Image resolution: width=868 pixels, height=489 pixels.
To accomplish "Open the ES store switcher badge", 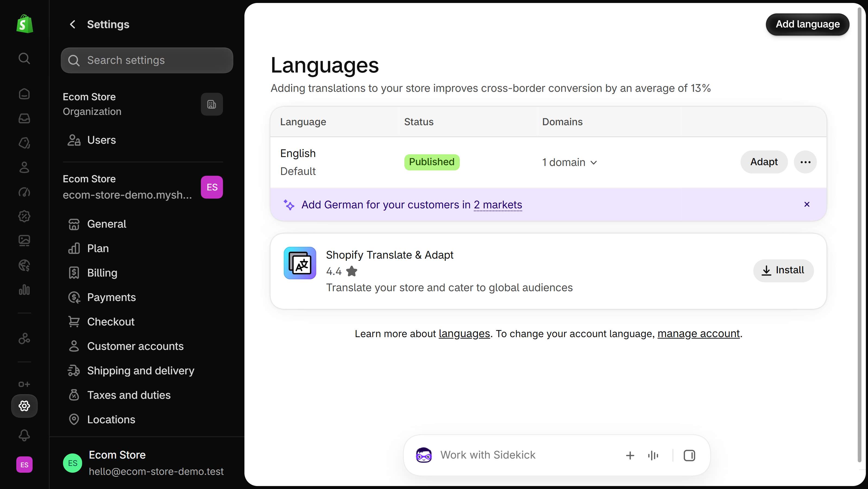I will point(212,187).
